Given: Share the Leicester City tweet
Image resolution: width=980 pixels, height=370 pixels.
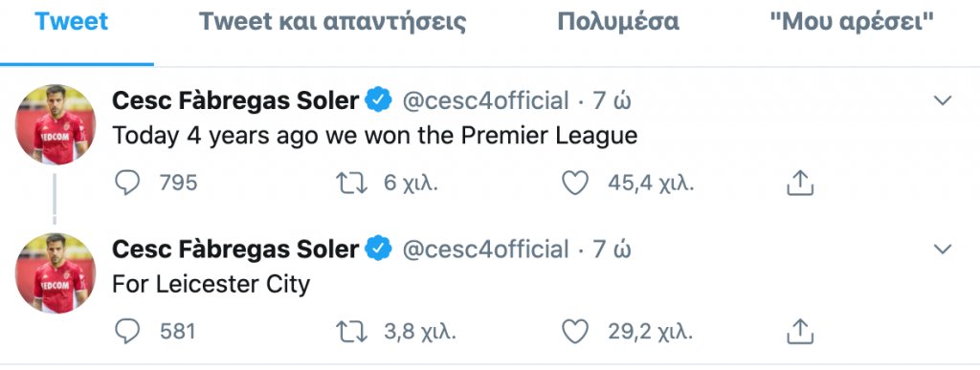Looking at the screenshot, I should [x=799, y=332].
